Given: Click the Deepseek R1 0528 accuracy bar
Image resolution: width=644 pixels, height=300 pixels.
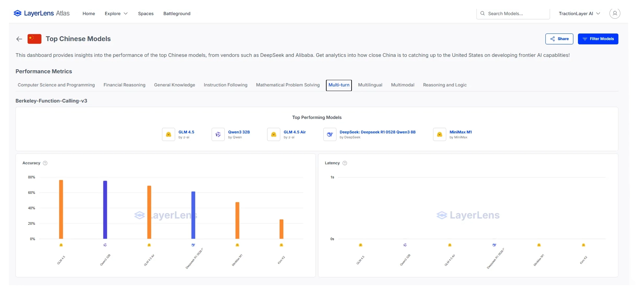Looking at the screenshot, I should (x=193, y=215).
